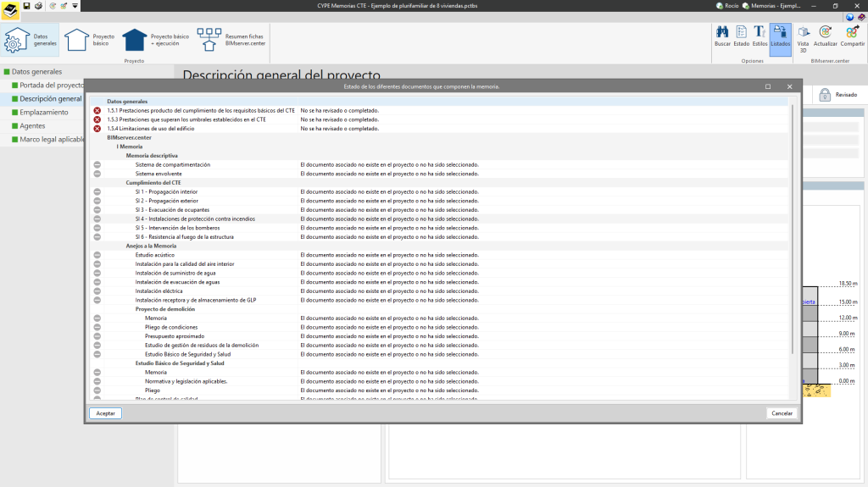
Task: Click red error icon for row 1.5.4
Action: 97,129
